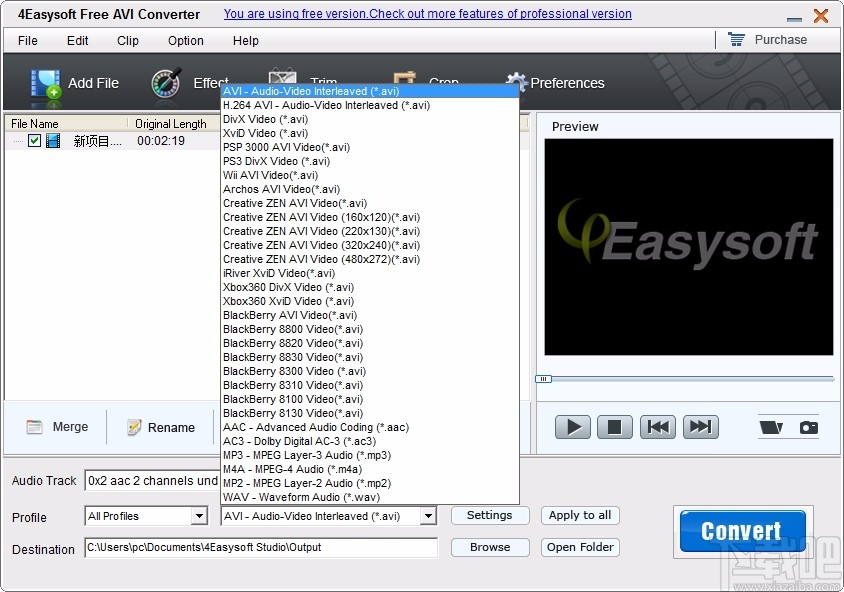This screenshot has width=844, height=592.
Task: Open Preferences via its gear icon
Action: pos(517,82)
